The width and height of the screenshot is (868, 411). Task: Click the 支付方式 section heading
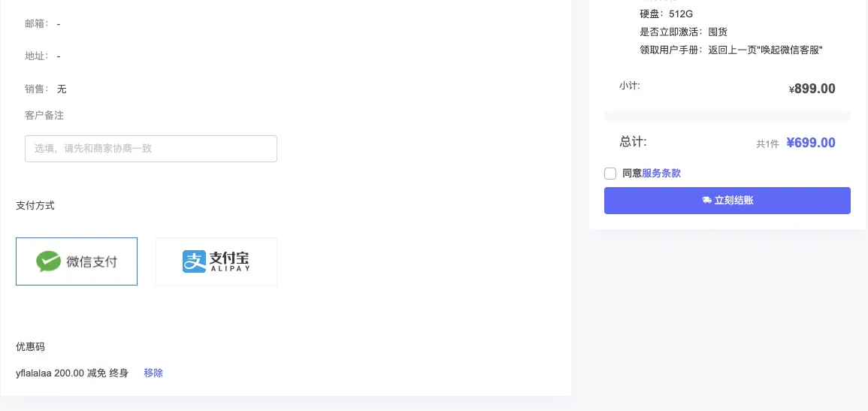click(x=35, y=205)
